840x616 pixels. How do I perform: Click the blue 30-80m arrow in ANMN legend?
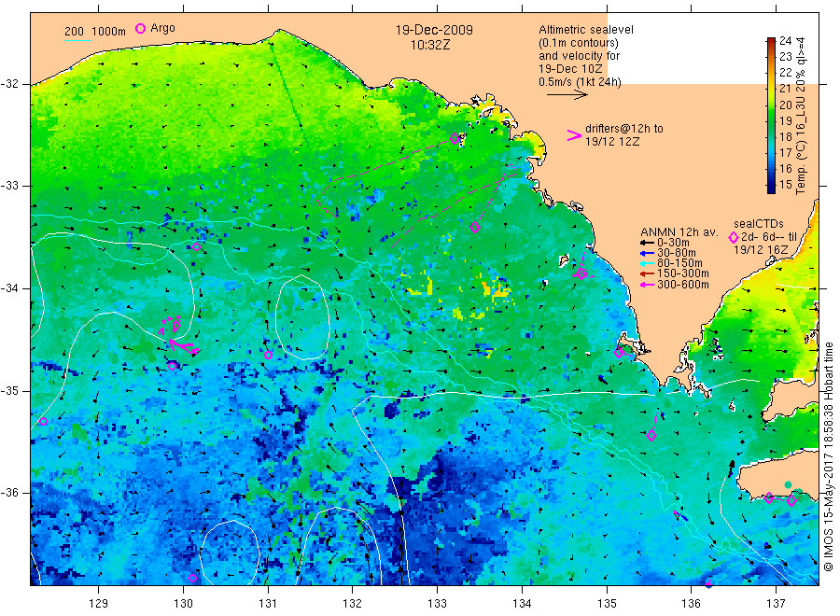tap(648, 253)
